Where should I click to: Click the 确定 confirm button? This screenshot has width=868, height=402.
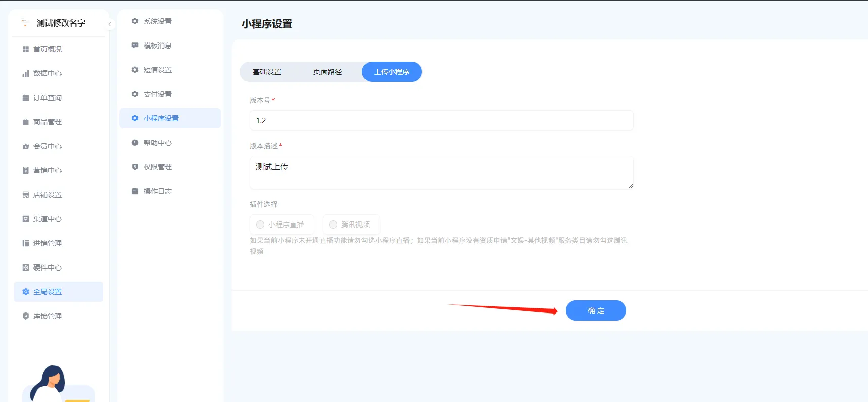coord(596,310)
